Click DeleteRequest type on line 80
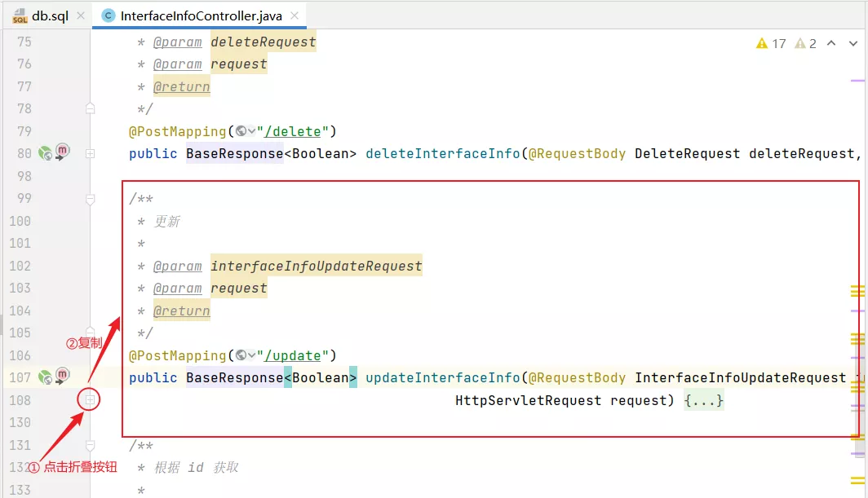868x498 pixels. pos(687,154)
